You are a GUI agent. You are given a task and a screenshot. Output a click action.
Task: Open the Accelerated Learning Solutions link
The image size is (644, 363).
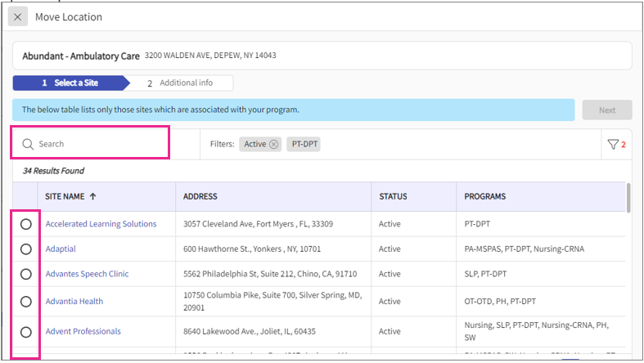tap(101, 224)
